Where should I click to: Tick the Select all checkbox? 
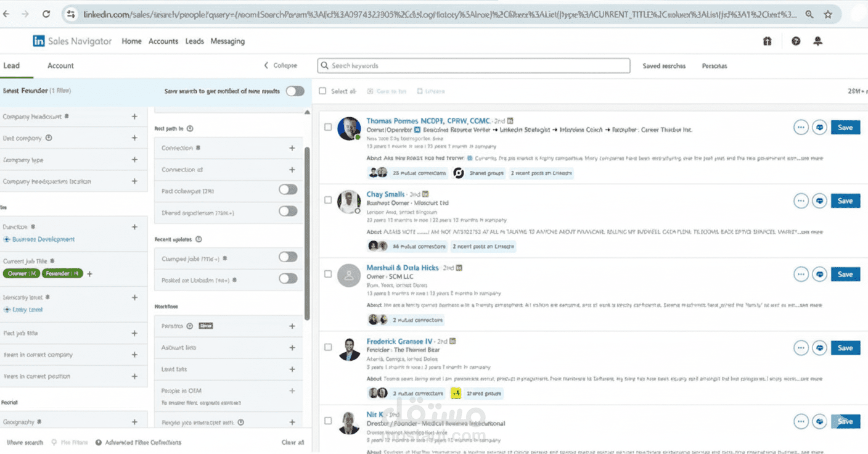(x=322, y=91)
